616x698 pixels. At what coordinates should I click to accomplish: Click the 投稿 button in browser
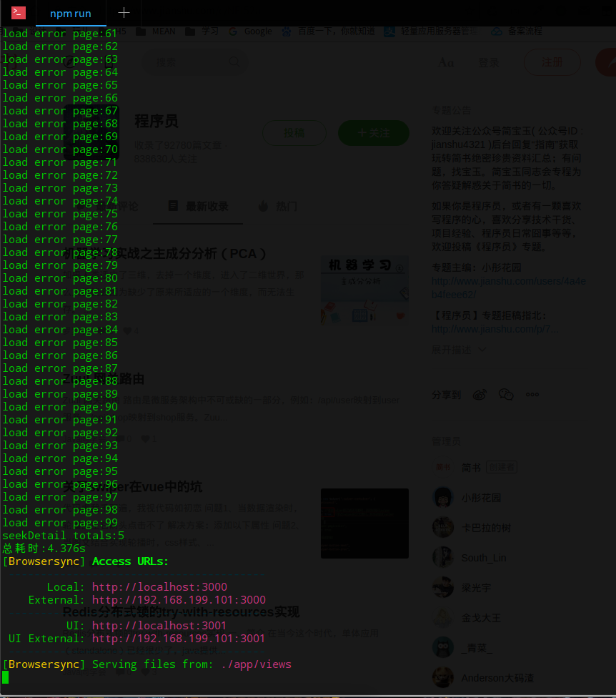coord(294,132)
